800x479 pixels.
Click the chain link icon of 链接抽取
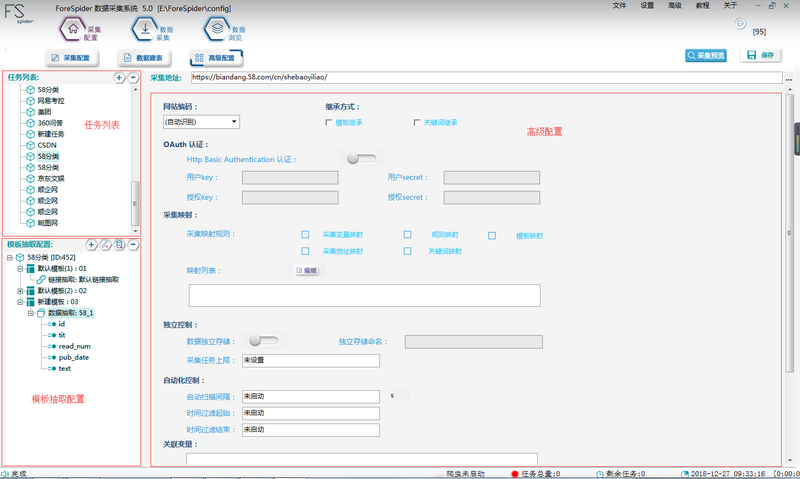(x=41, y=280)
